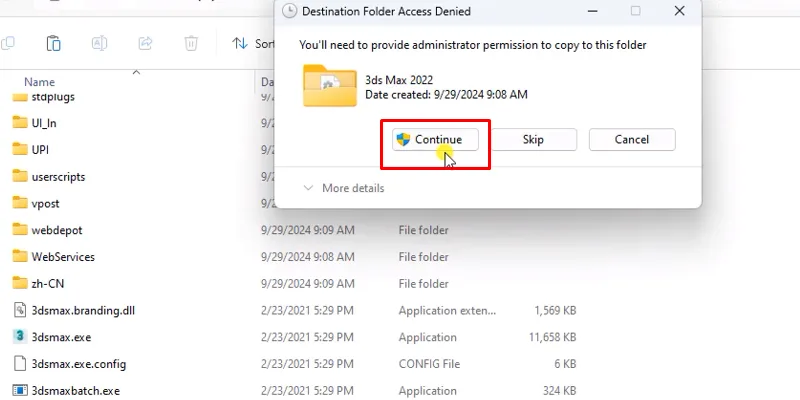Sort files by the Name column header
800x400 pixels.
(x=40, y=82)
